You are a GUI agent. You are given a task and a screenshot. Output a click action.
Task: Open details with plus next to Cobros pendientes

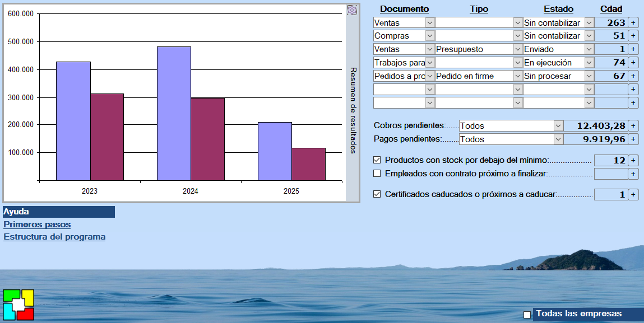(633, 126)
